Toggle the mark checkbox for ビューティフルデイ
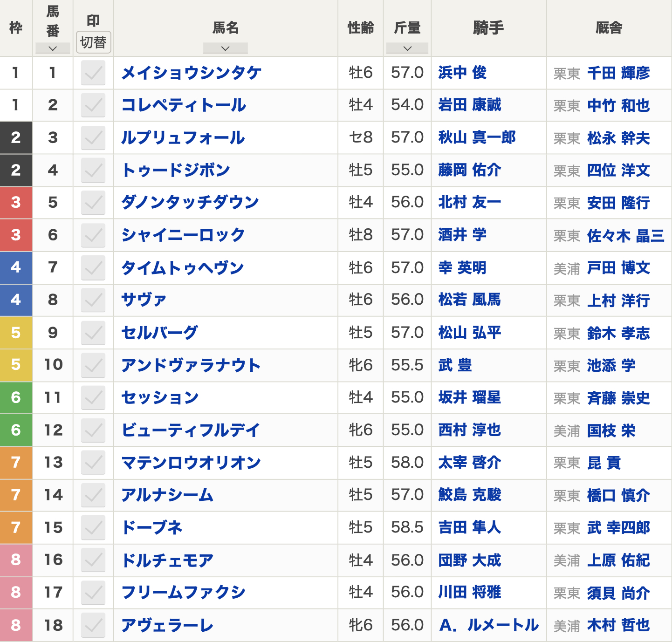 pos(93,430)
